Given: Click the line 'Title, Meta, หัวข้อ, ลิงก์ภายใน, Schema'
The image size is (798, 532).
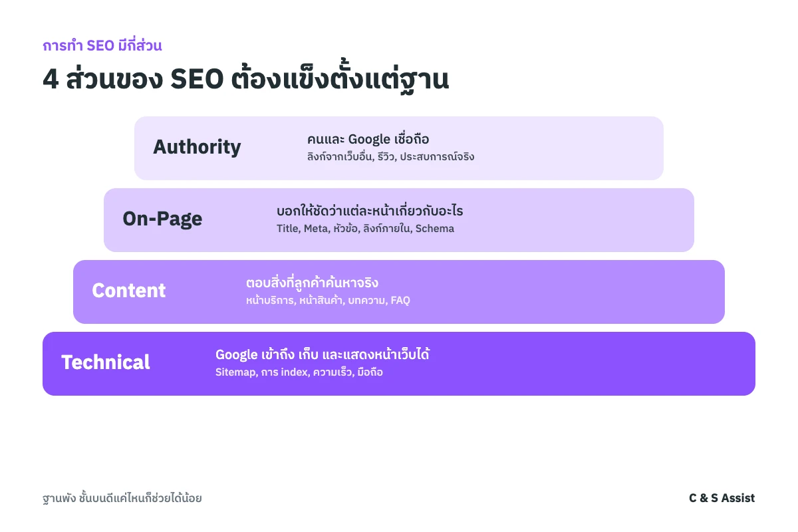Looking at the screenshot, I should [366, 229].
